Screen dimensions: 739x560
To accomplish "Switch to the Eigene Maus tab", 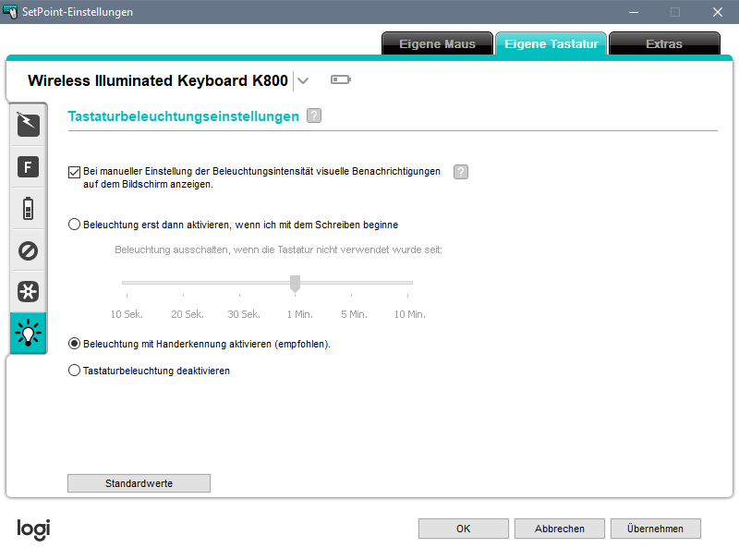I will (437, 43).
